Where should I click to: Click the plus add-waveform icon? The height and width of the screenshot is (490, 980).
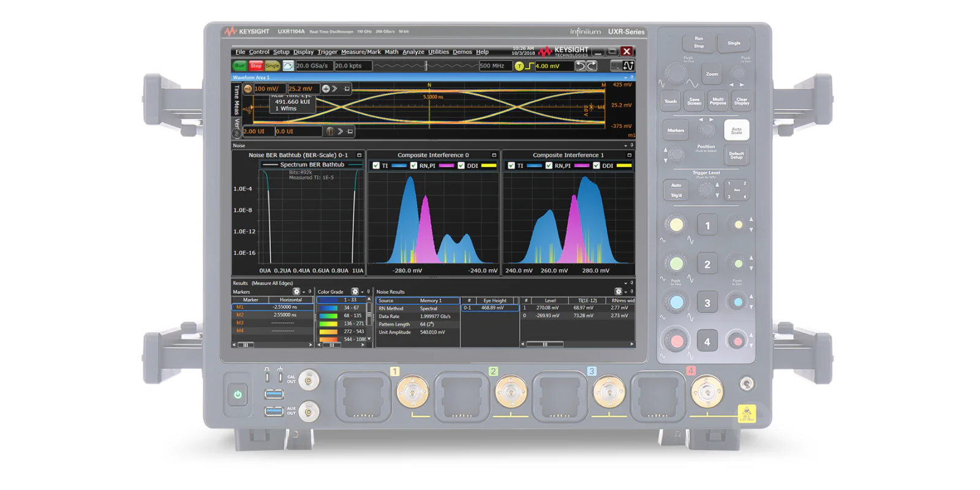pyautogui.click(x=326, y=89)
